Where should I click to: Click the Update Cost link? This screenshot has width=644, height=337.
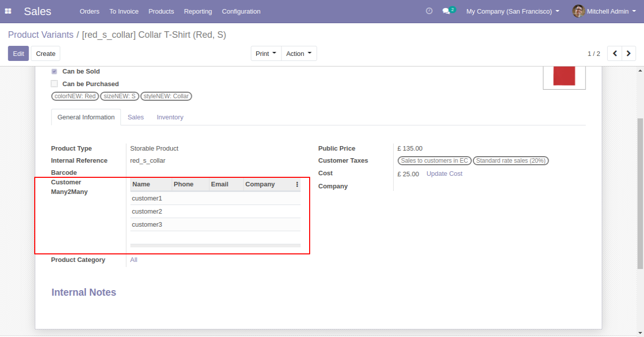point(444,174)
